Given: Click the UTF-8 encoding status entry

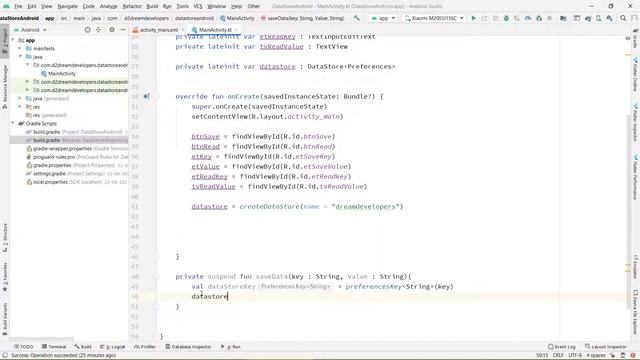Looking at the screenshot, I should pos(575,356).
